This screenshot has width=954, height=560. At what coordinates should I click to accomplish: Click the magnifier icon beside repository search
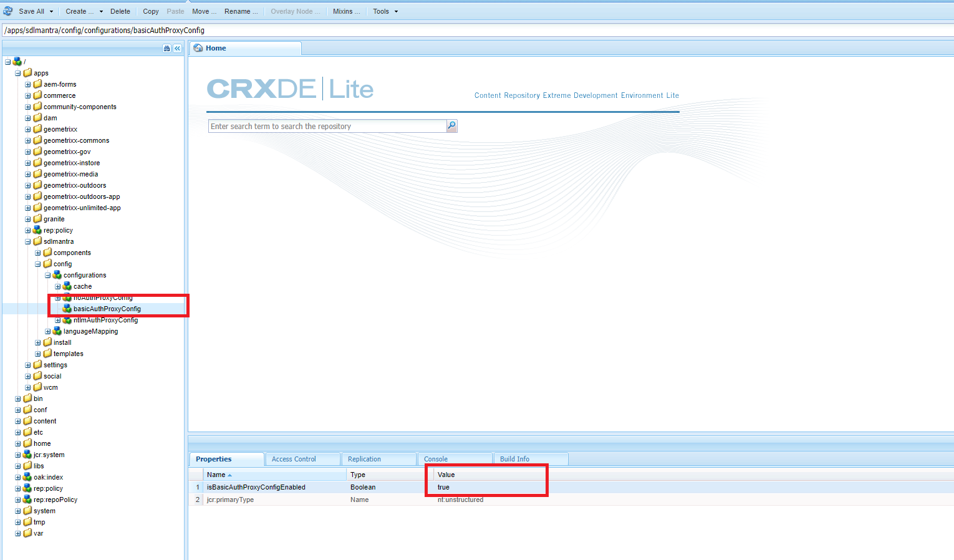tap(451, 126)
